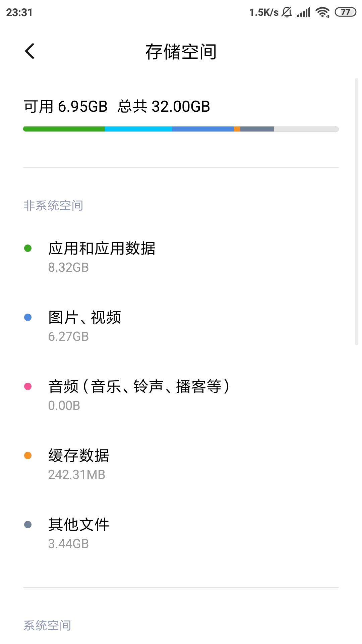362x644 pixels.
Task: Tap the cellular signal bars icon
Action: [x=304, y=12]
